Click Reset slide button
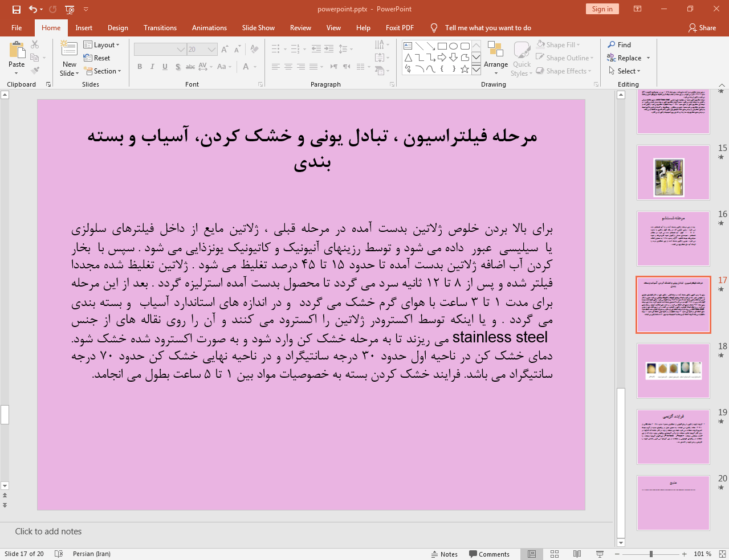The image size is (729, 560). point(97,58)
